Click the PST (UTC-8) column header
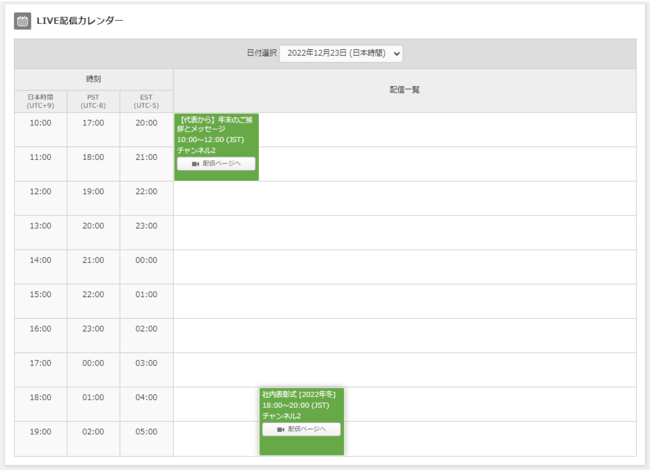The height and width of the screenshot is (470, 650). 93,100
